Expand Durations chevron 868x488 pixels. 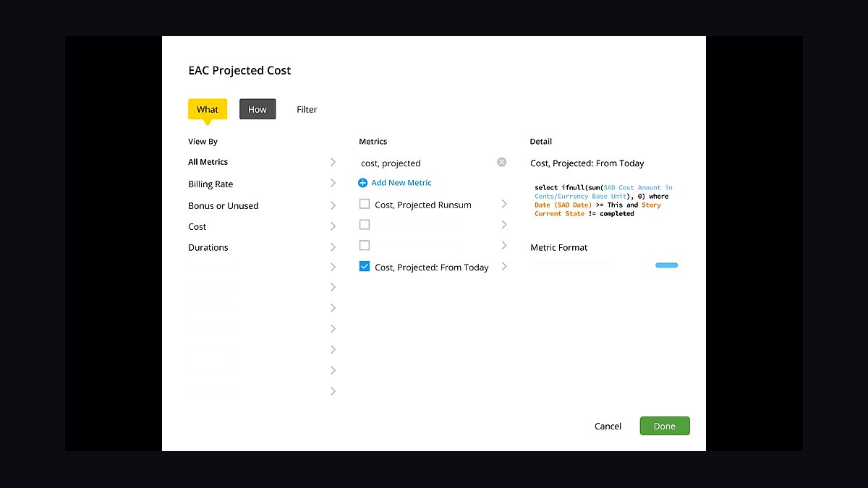(x=333, y=247)
